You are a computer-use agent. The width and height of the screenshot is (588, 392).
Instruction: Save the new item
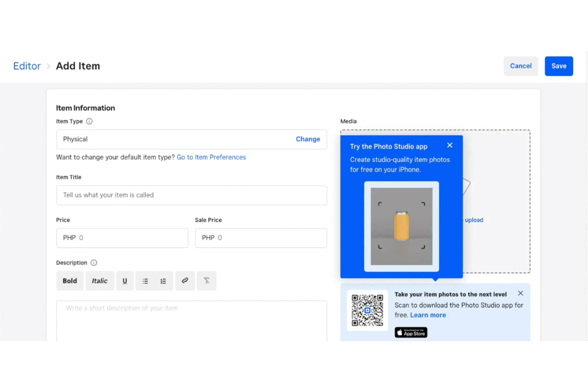[559, 66]
